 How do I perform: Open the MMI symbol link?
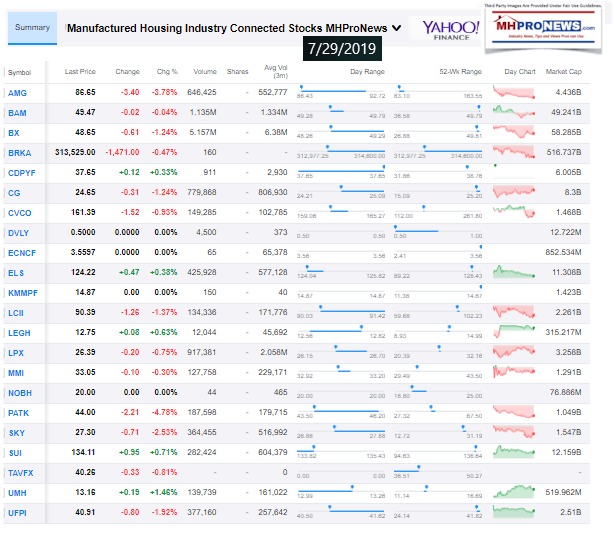[x=16, y=373]
